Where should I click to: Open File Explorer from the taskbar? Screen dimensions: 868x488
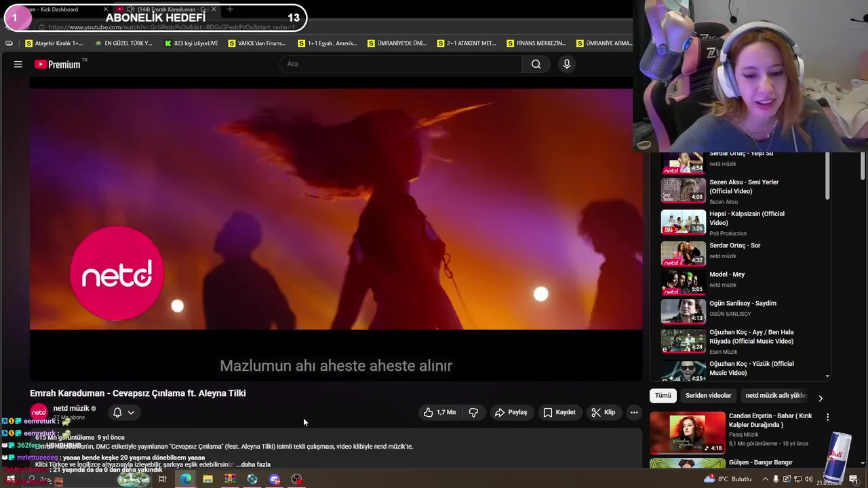208,479
